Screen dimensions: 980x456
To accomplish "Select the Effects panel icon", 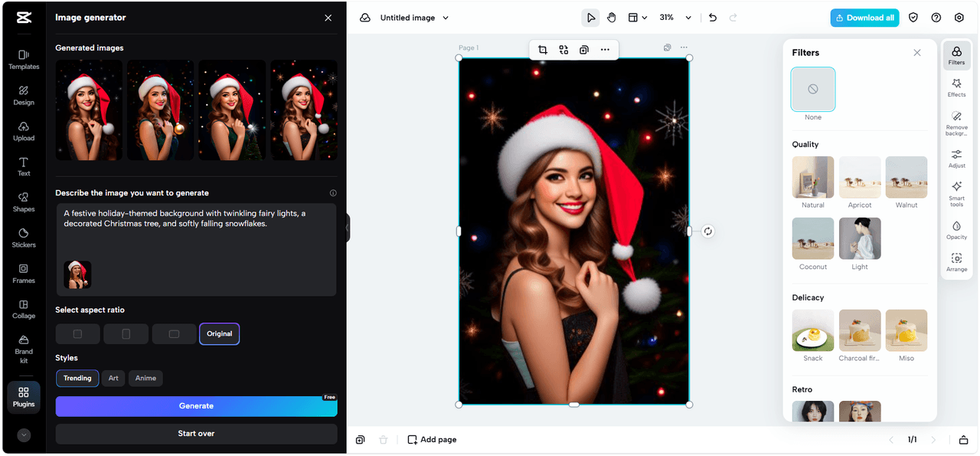I will [956, 87].
